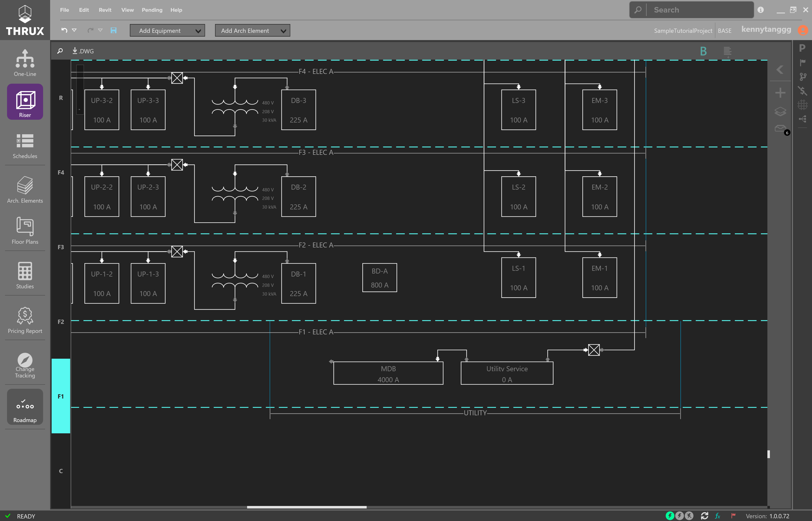Click the network tree icon in right strip

802,119
